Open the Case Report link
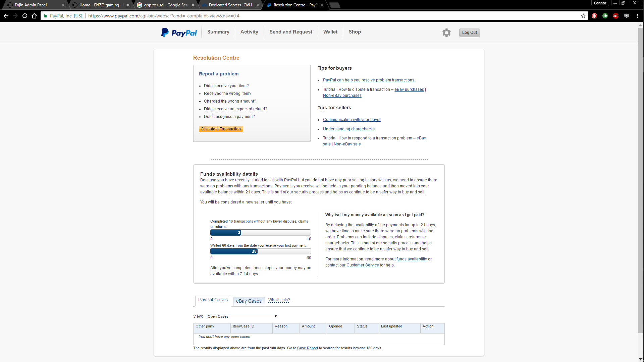644x362 pixels. click(307, 348)
